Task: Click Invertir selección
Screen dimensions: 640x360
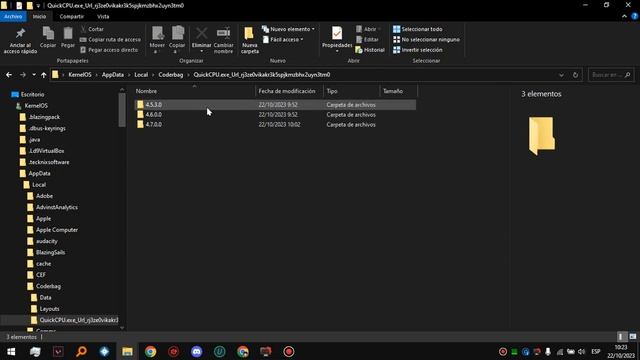Action: (418, 50)
